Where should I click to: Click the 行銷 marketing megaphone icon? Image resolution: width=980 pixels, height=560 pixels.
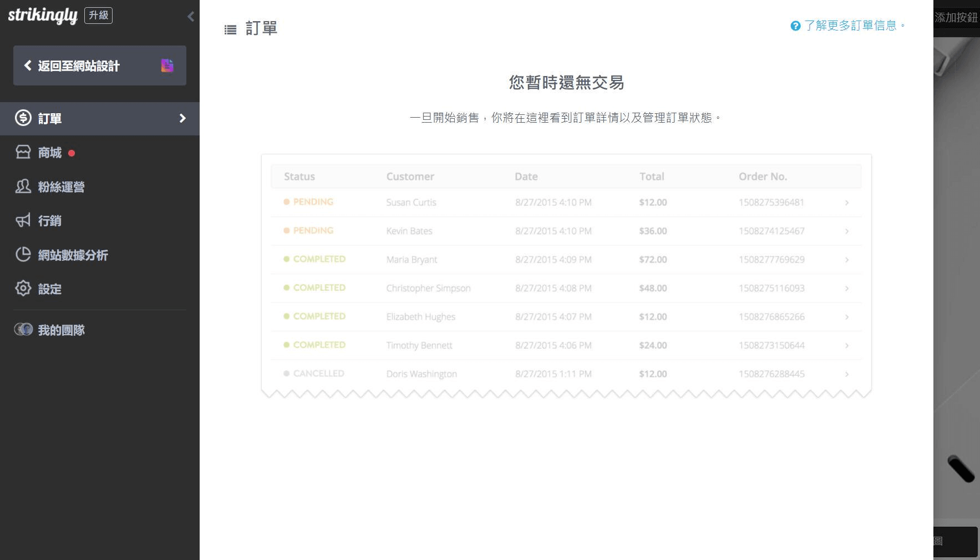[x=23, y=221]
